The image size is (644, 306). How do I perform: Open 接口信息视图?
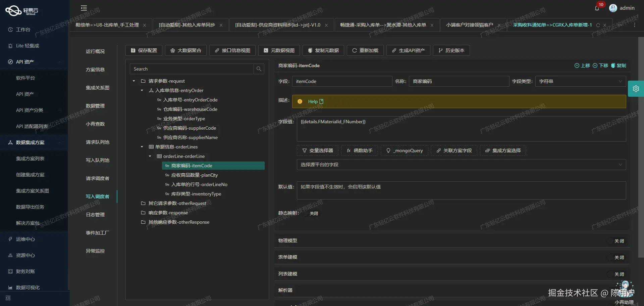(x=232, y=50)
